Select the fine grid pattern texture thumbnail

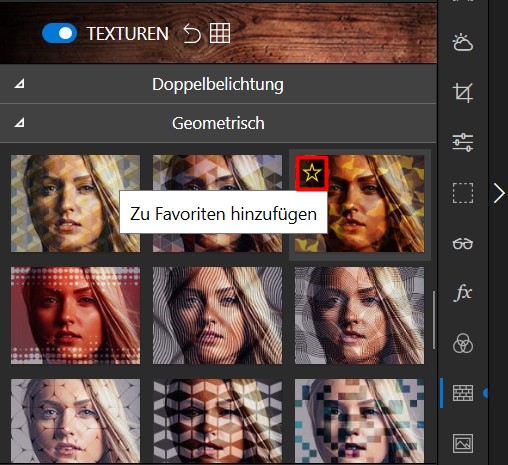click(x=359, y=315)
